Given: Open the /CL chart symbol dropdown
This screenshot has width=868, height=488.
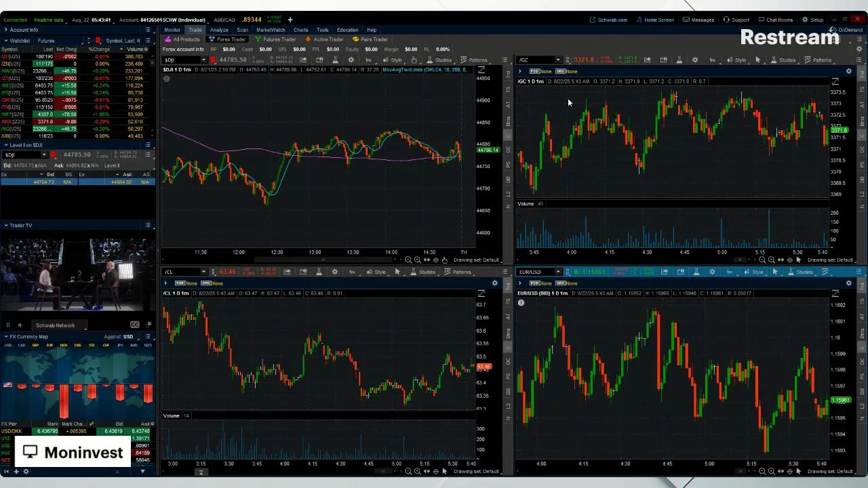Looking at the screenshot, I should coord(203,272).
